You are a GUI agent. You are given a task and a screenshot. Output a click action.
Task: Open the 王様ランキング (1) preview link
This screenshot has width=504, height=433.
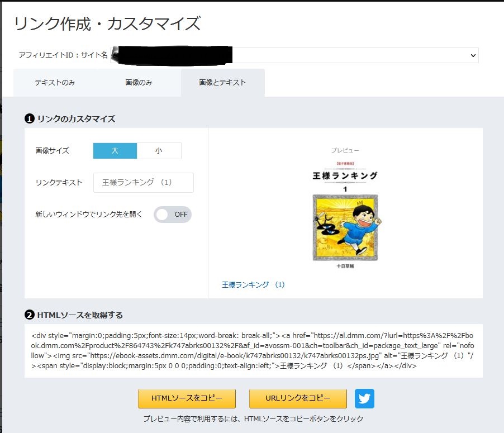pos(253,285)
